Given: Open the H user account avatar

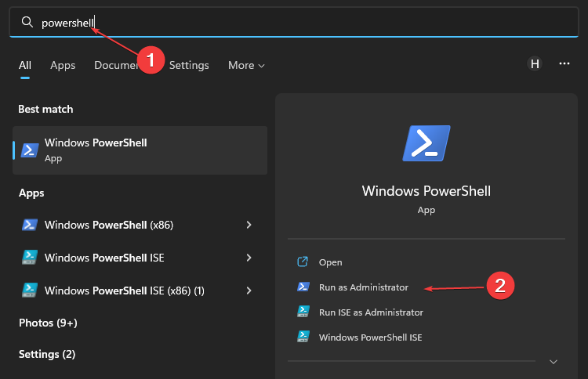Looking at the screenshot, I should pyautogui.click(x=535, y=63).
